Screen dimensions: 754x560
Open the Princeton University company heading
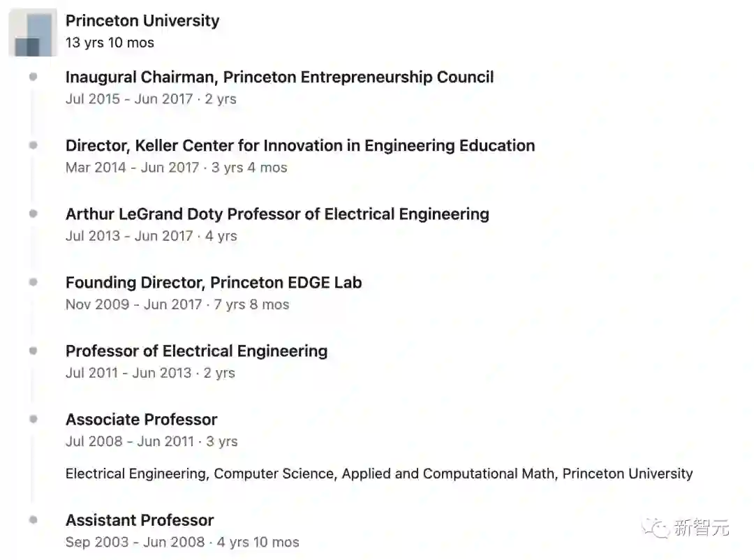(142, 21)
